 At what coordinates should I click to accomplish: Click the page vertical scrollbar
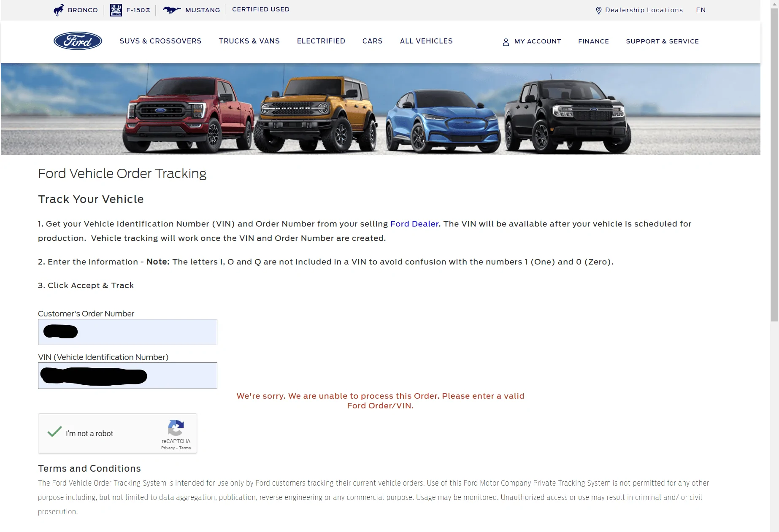pos(774,165)
